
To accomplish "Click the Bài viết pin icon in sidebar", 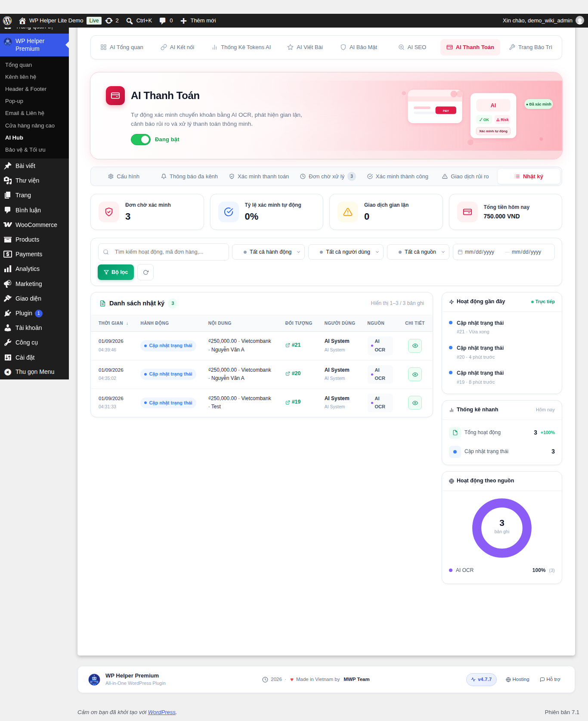I will (x=8, y=166).
